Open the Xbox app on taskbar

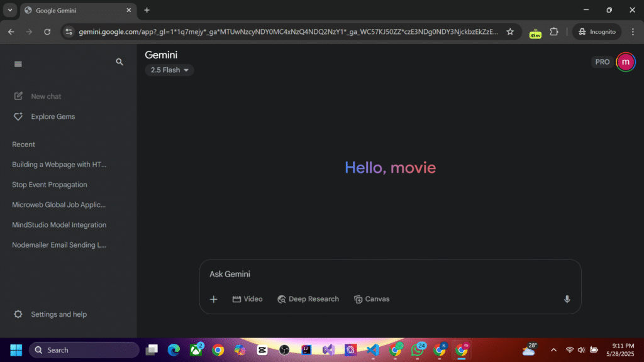pyautogui.click(x=196, y=350)
